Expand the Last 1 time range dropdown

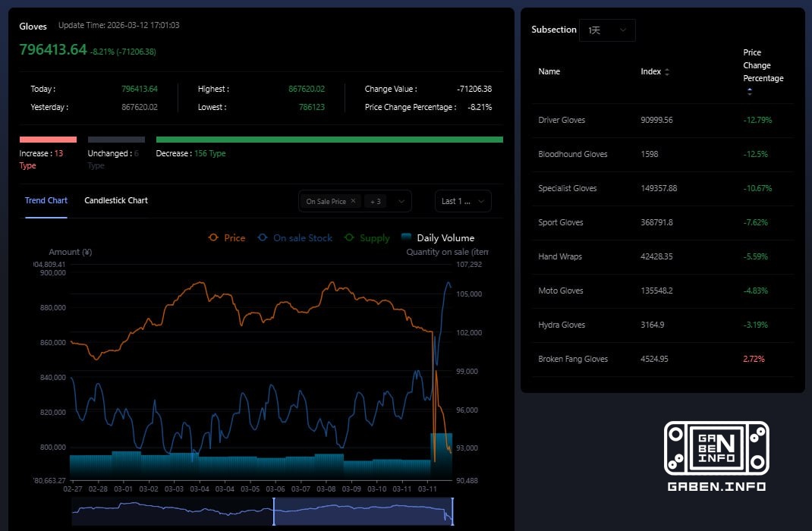[463, 201]
